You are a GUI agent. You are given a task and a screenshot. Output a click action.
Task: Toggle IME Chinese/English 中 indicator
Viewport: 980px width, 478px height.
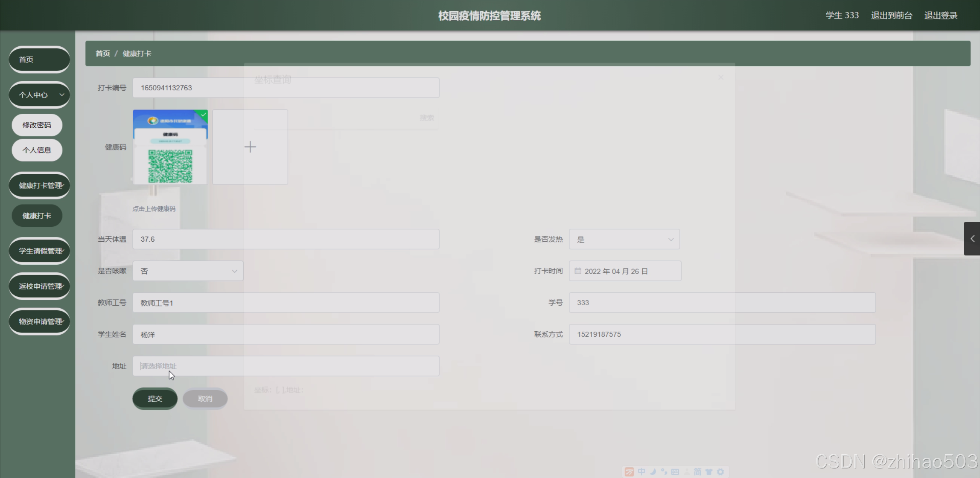641,472
